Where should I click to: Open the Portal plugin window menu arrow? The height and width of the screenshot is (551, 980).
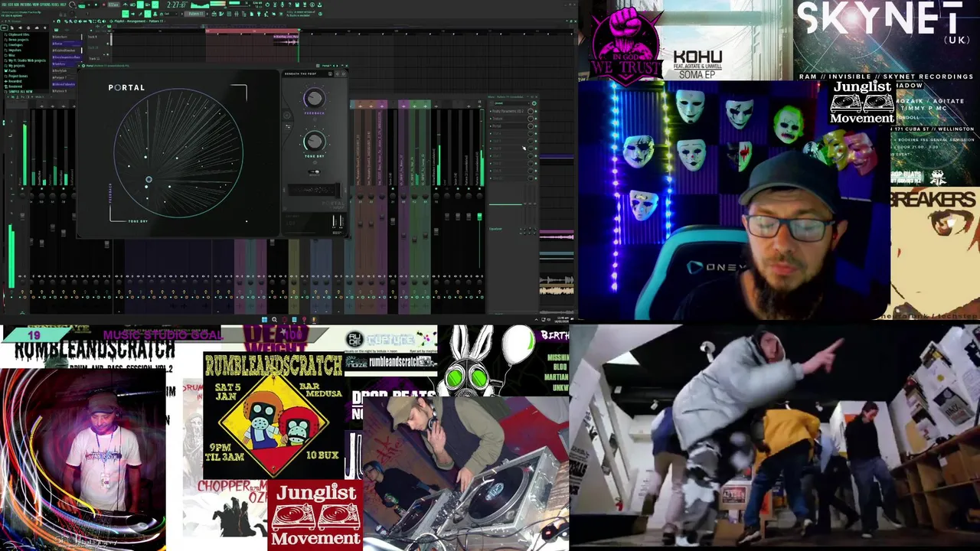[x=79, y=66]
